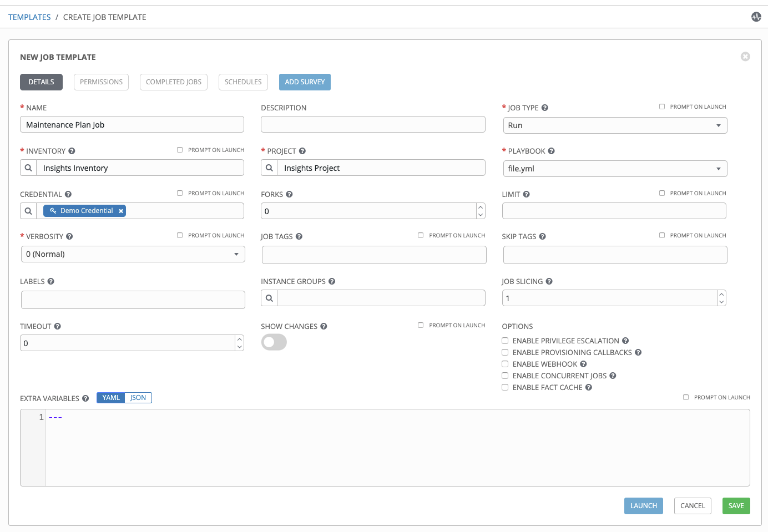Open instance groups lookup search icon
Viewport: 768px width, 532px height.
point(269,298)
